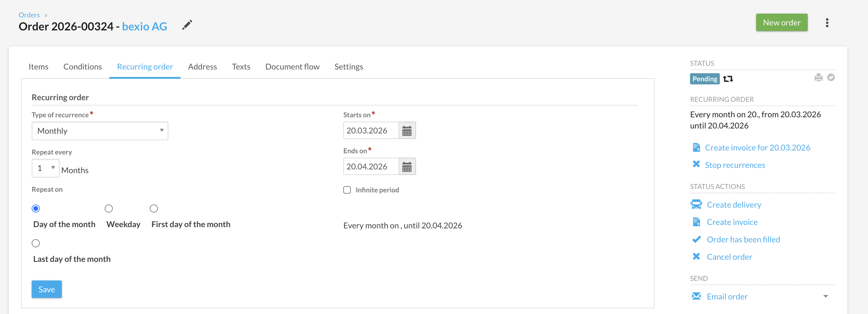This screenshot has width=868, height=314.
Task: Choose Last day of the month radio
Action: point(36,243)
